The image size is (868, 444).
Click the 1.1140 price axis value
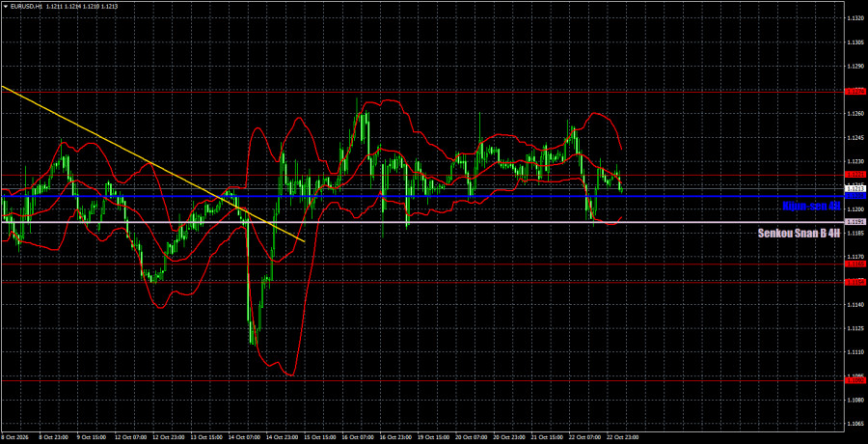[x=854, y=304]
